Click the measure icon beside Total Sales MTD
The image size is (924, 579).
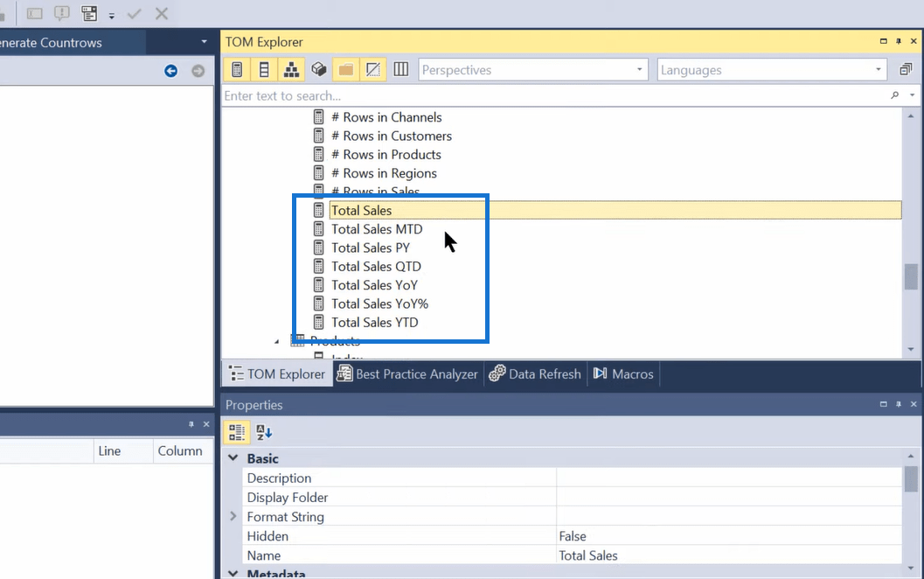coord(319,229)
